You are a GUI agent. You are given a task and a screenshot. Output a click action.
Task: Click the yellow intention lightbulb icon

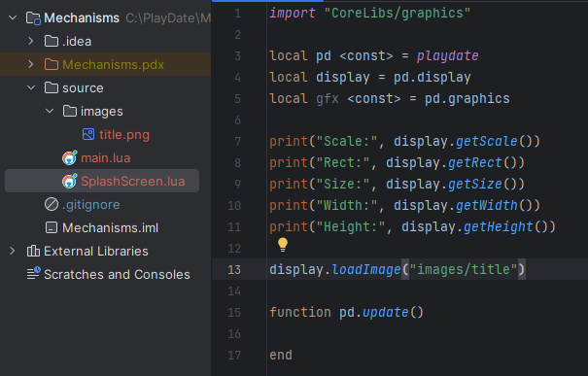tap(283, 245)
